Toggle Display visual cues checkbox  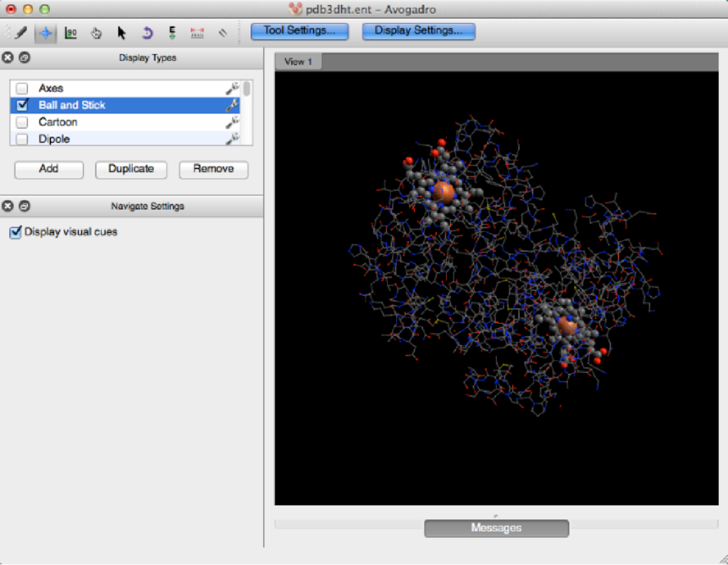(15, 232)
